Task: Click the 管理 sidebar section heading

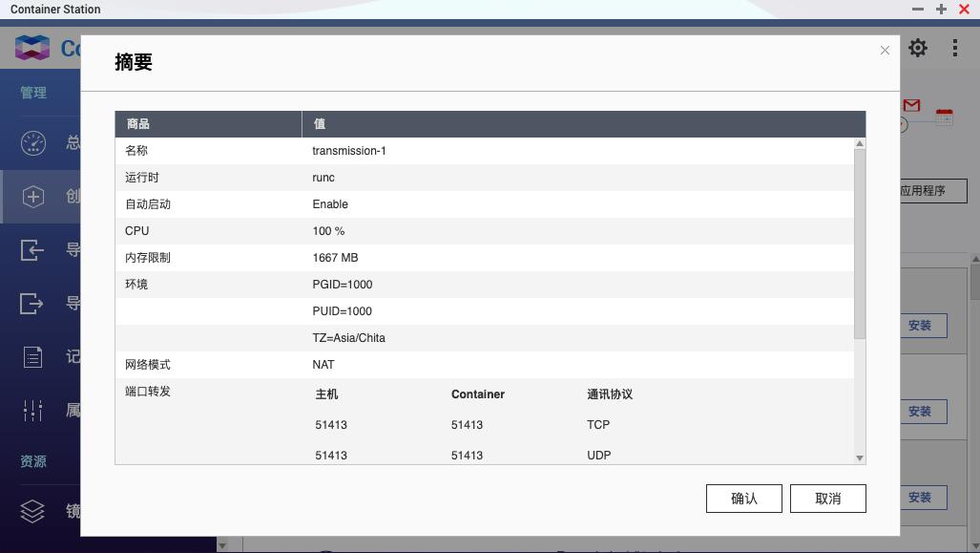Action: pyautogui.click(x=33, y=93)
